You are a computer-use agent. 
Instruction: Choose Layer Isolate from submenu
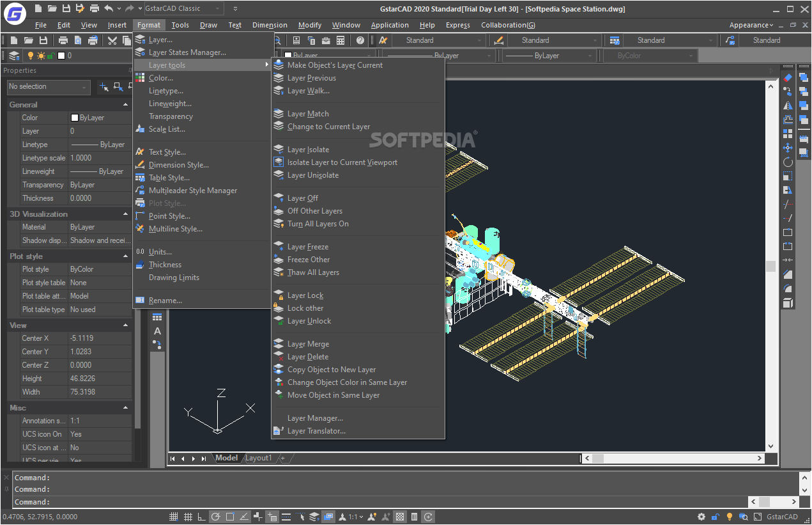click(358, 150)
